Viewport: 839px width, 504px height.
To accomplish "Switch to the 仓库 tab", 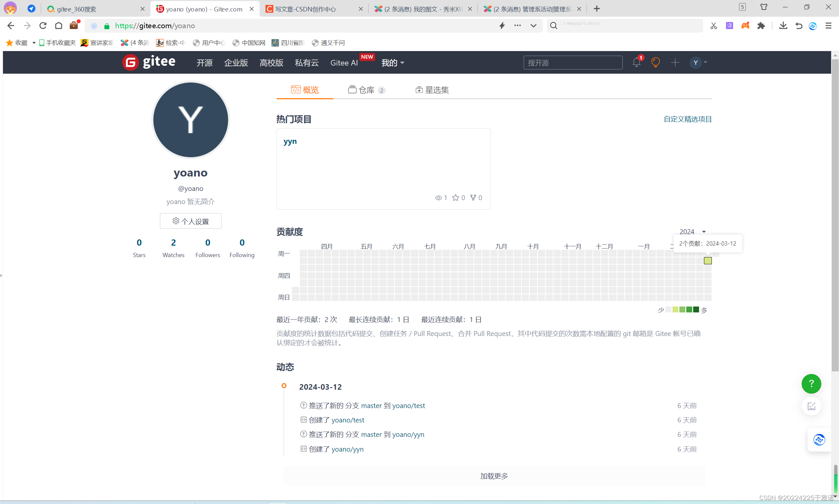I will pos(366,89).
